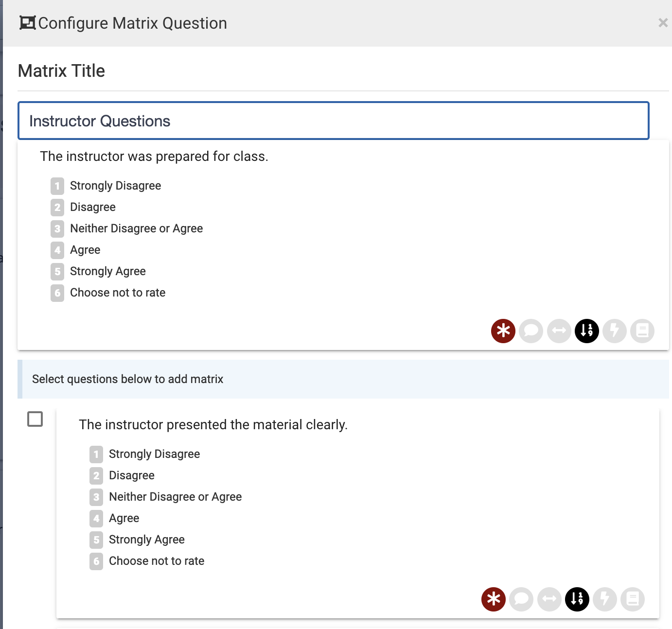Click the horizontal arrows icon for 'presented the material clearly'
672x629 pixels.
(549, 599)
